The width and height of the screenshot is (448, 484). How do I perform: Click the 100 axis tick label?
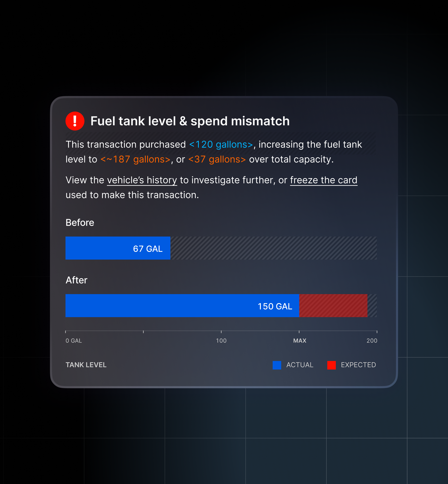pos(221,341)
